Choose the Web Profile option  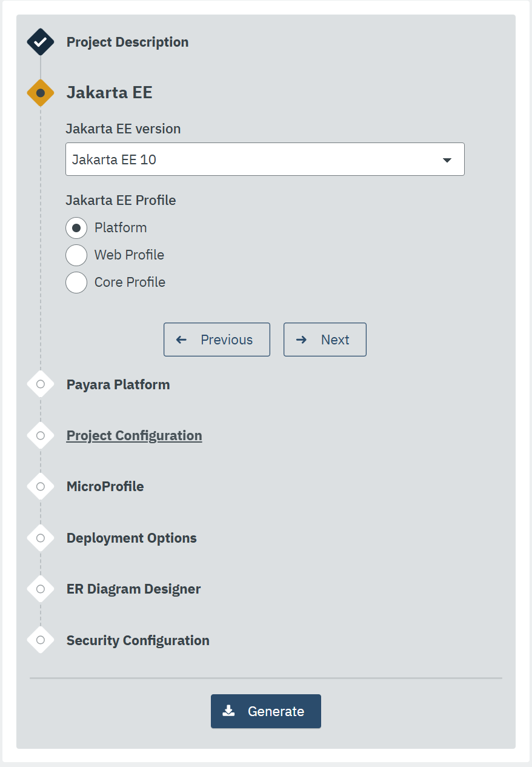[x=76, y=255]
